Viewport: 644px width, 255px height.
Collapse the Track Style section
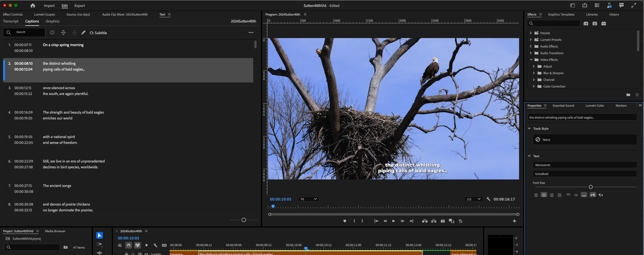[x=529, y=129]
